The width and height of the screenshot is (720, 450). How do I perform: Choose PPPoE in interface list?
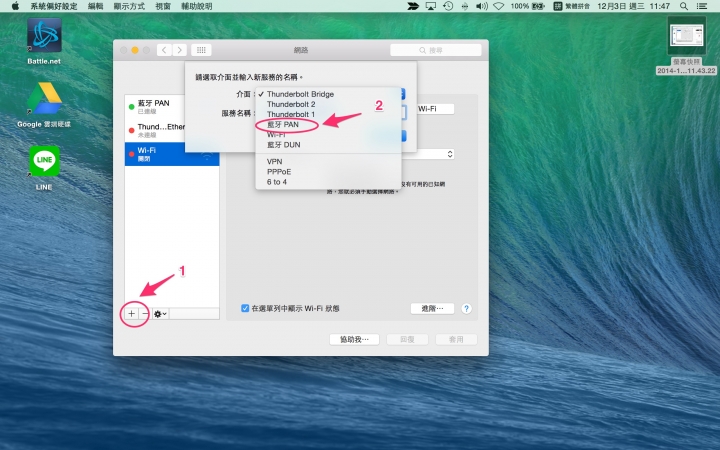coord(328,172)
